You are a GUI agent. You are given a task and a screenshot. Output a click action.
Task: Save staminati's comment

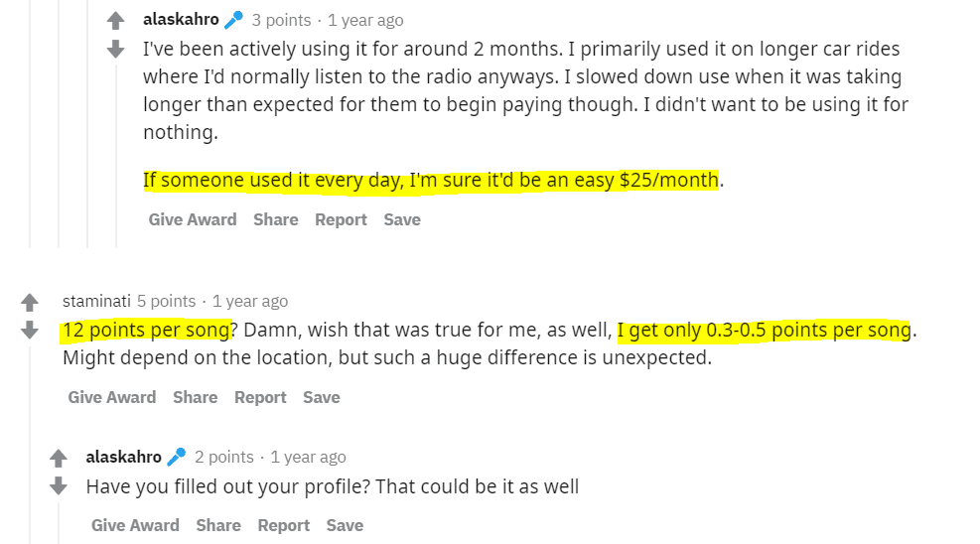point(322,397)
